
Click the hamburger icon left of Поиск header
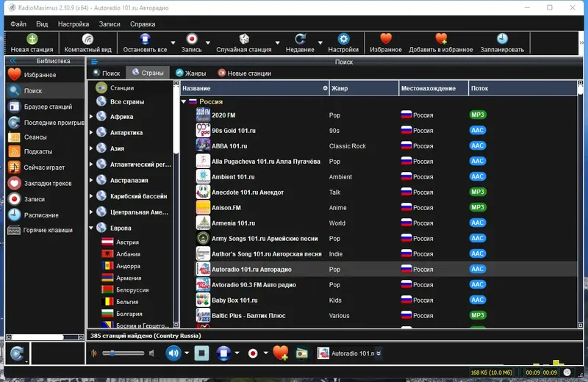pyautogui.click(x=94, y=62)
